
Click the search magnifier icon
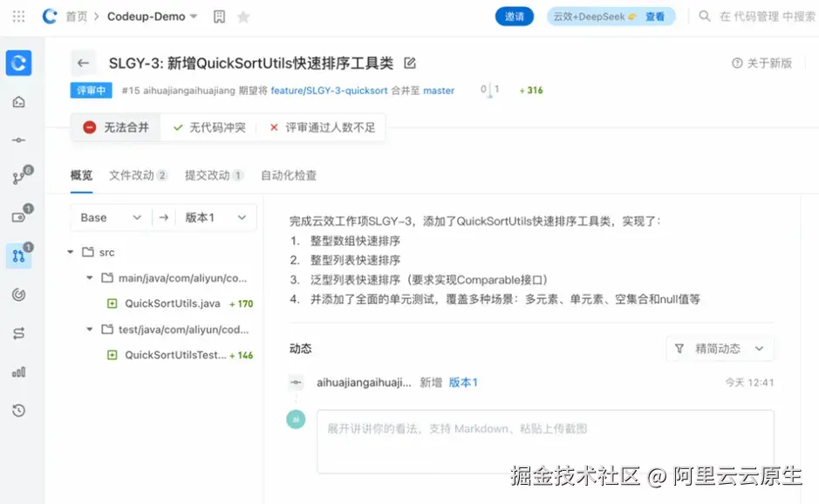pos(705,17)
